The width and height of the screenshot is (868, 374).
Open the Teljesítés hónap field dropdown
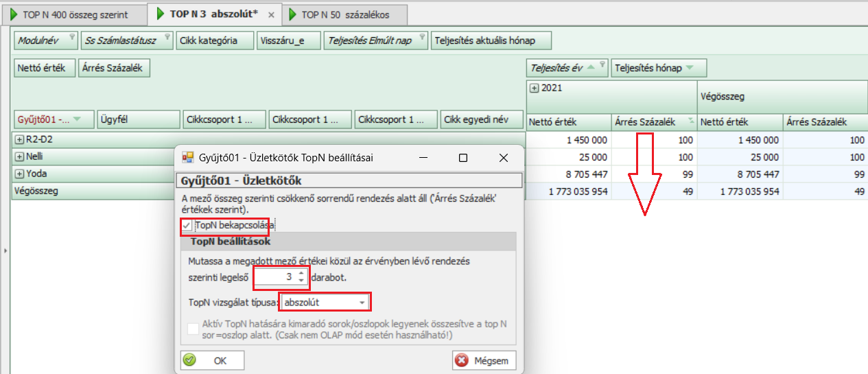click(690, 68)
